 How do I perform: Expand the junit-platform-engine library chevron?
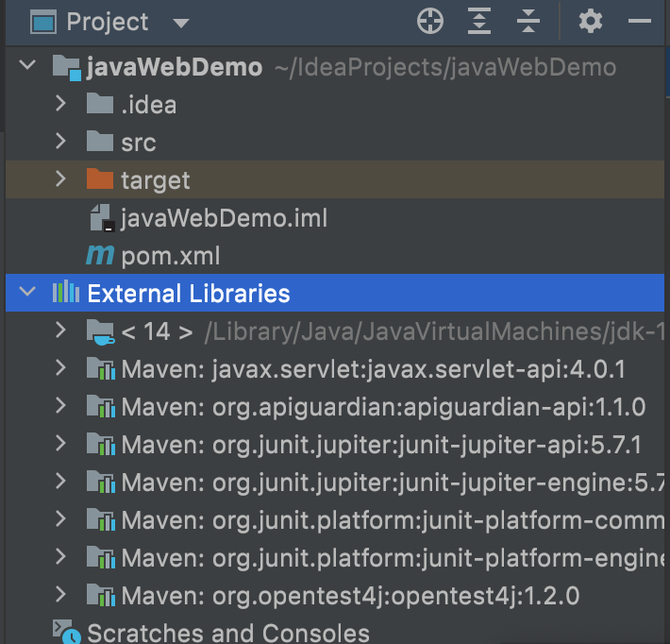point(60,556)
